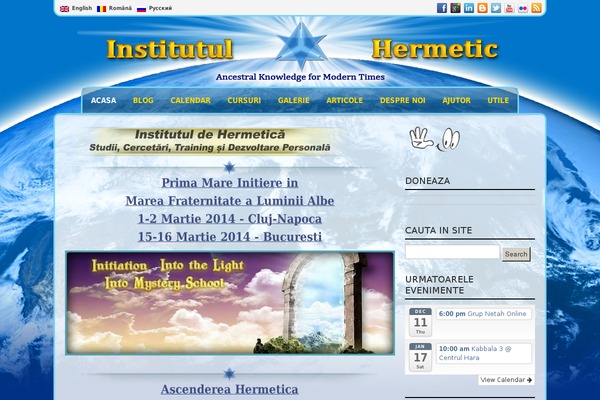Viewport: 600px width, 400px height.
Task: Switch language to Română
Action: (x=120, y=8)
